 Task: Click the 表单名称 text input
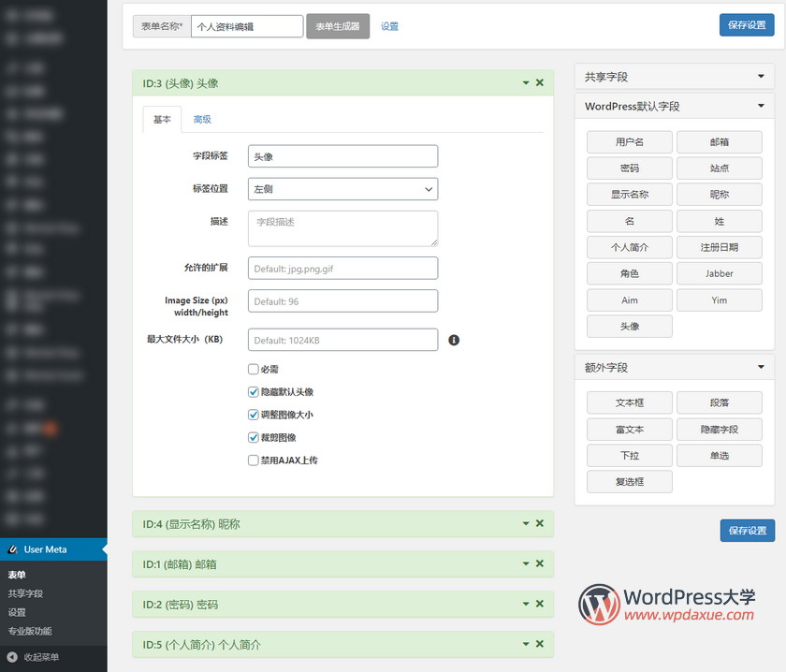coord(247,26)
